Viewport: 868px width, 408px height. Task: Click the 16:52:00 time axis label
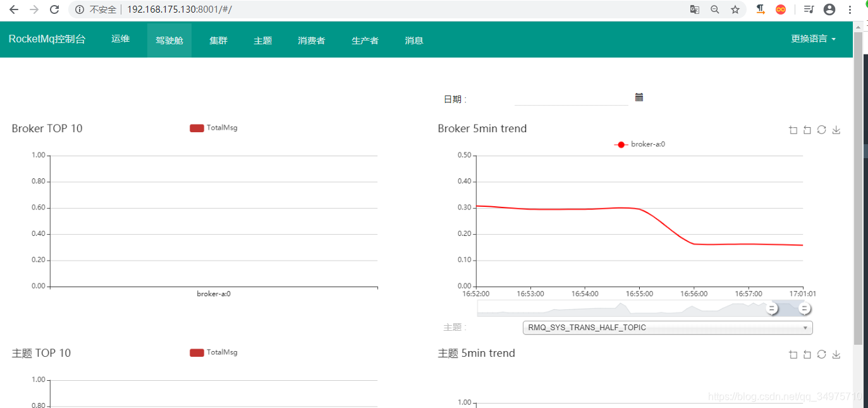pos(476,294)
